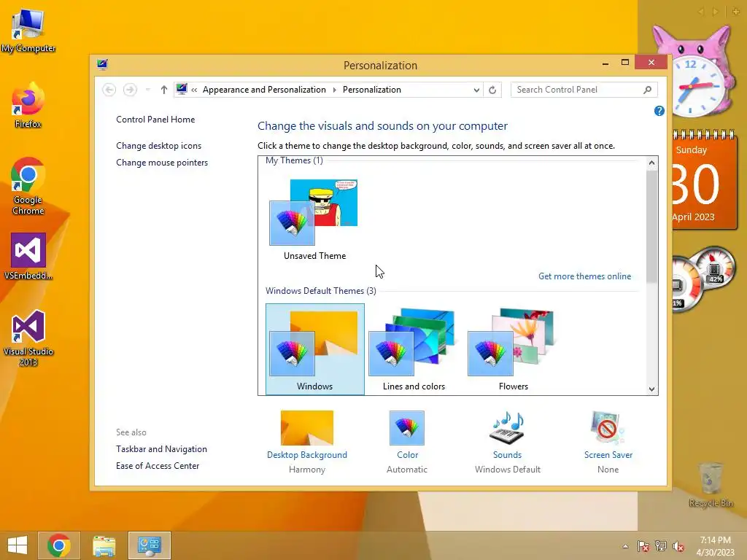747x560 pixels.
Task: Select the Windows default theme
Action: pos(315,349)
